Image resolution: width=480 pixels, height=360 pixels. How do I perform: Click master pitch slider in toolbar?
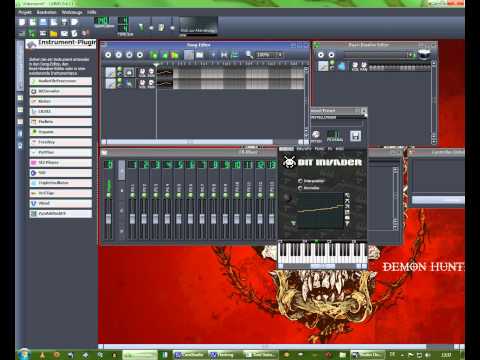(172, 27)
